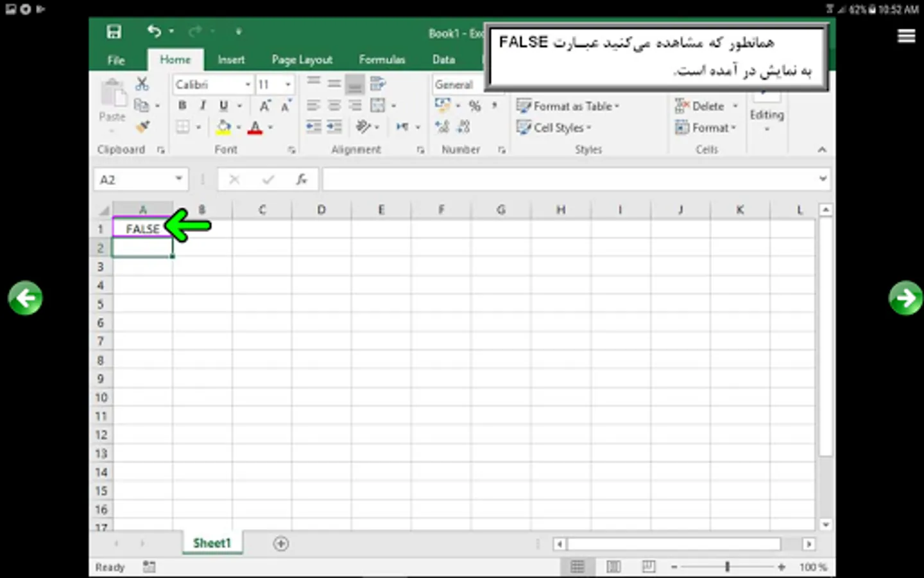
Task: Open the Calibri font name dropdown
Action: coord(248,84)
